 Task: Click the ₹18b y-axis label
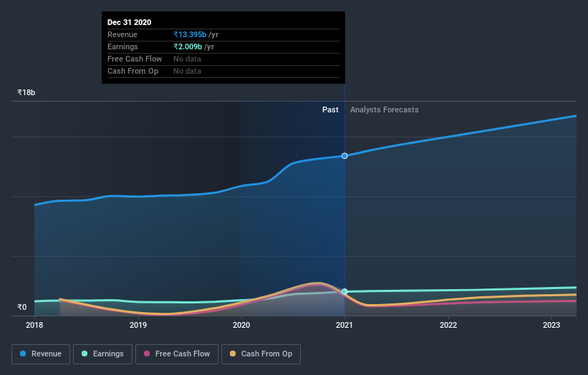tap(26, 92)
